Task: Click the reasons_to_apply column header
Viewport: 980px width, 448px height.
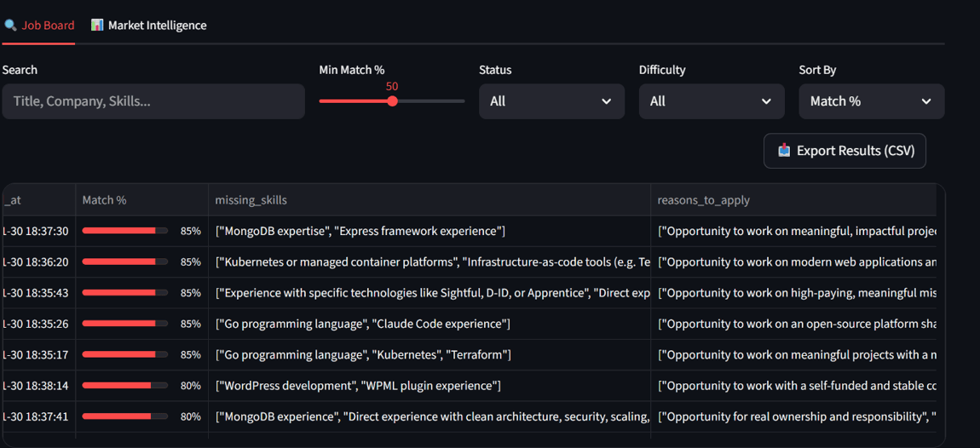Action: click(793, 200)
